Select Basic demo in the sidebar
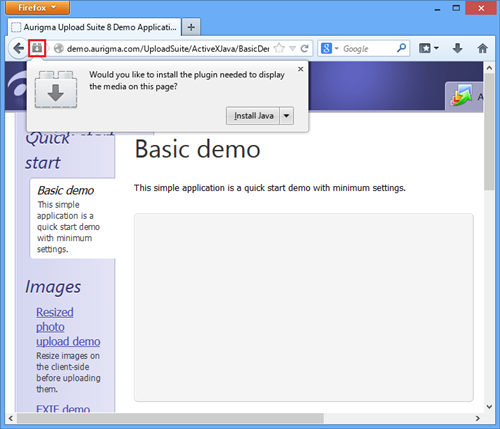This screenshot has height=429, width=500. [x=66, y=190]
